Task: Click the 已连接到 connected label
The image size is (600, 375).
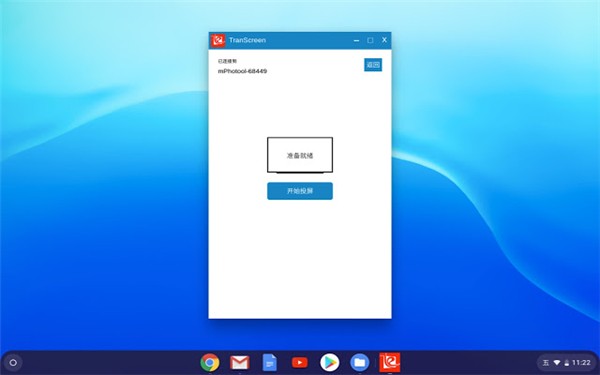Action: 227,61
